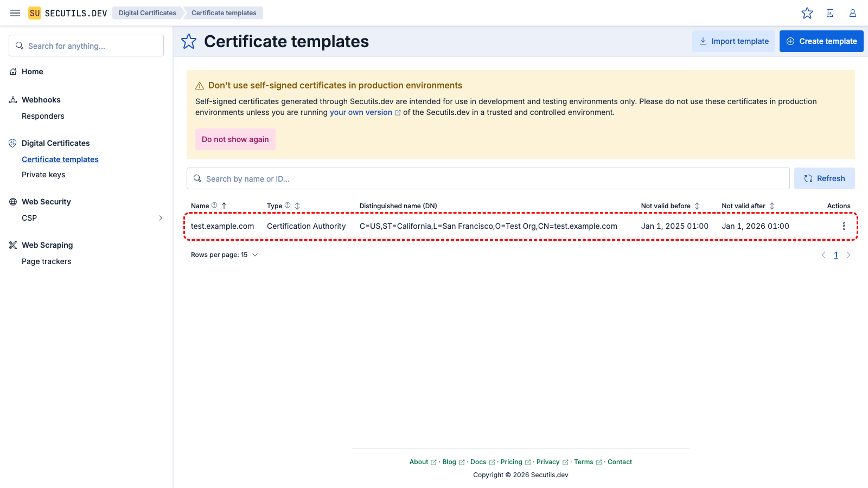Click the Refresh icon button above the table
This screenshot has width=868, height=488.
[x=808, y=178]
